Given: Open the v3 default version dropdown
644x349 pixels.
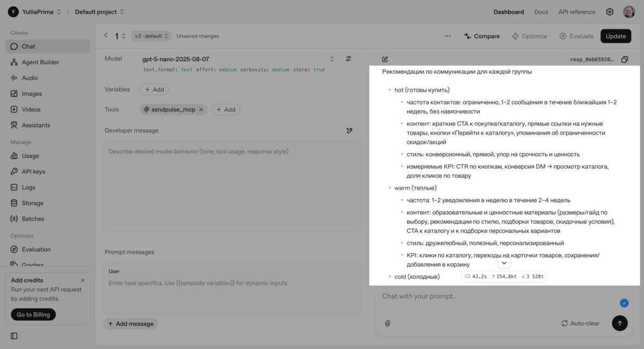Looking at the screenshot, I should (151, 36).
